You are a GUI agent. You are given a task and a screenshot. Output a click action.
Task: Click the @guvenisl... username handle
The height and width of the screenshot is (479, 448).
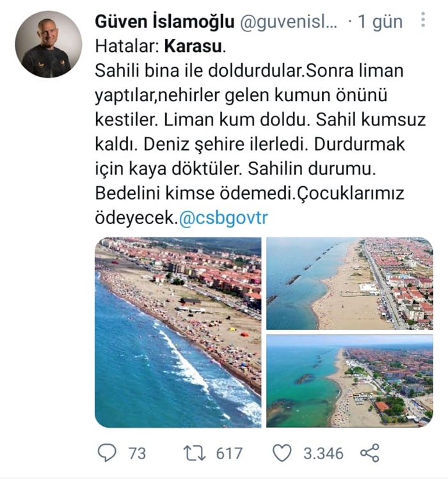(x=289, y=22)
